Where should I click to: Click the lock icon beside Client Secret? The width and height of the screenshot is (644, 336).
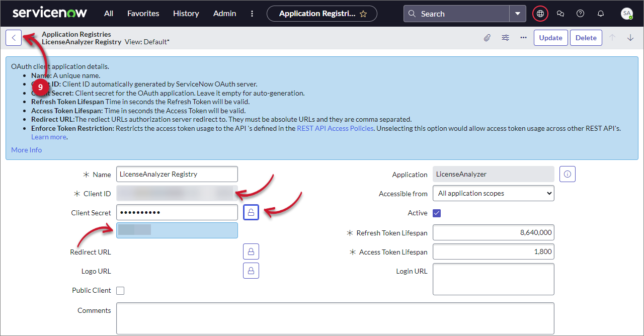coord(251,212)
